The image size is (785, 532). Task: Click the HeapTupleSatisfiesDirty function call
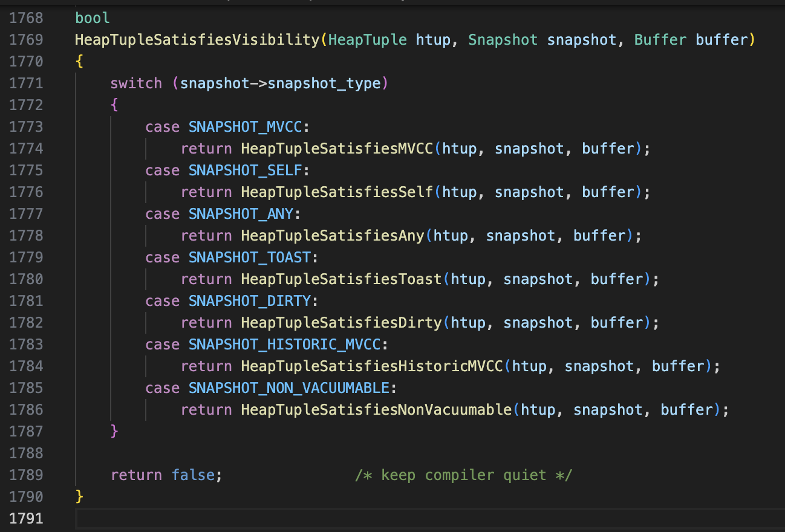coord(340,322)
